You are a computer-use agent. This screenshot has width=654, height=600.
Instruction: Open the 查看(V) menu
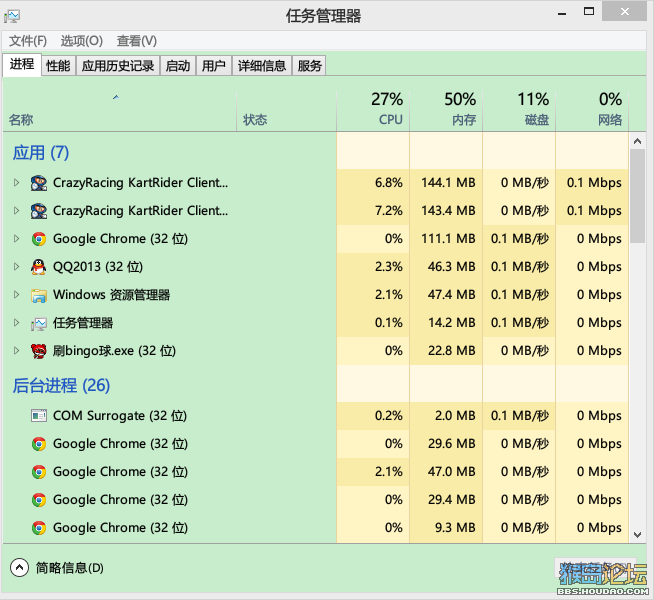[137, 41]
